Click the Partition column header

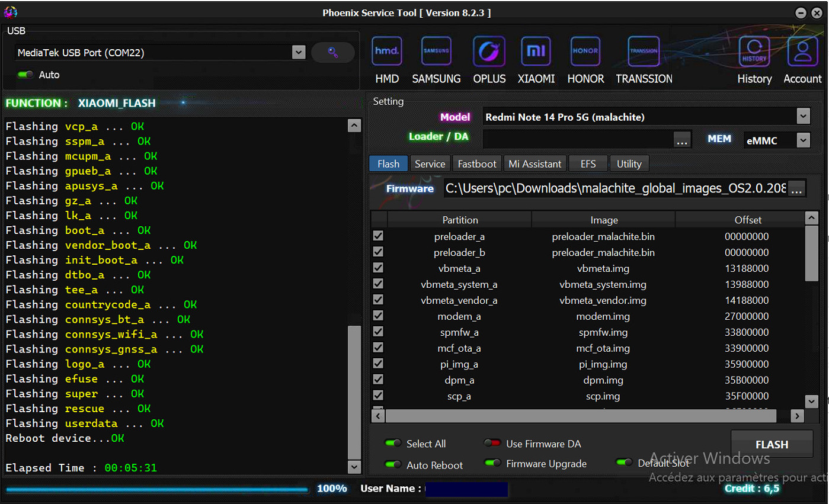pos(460,220)
